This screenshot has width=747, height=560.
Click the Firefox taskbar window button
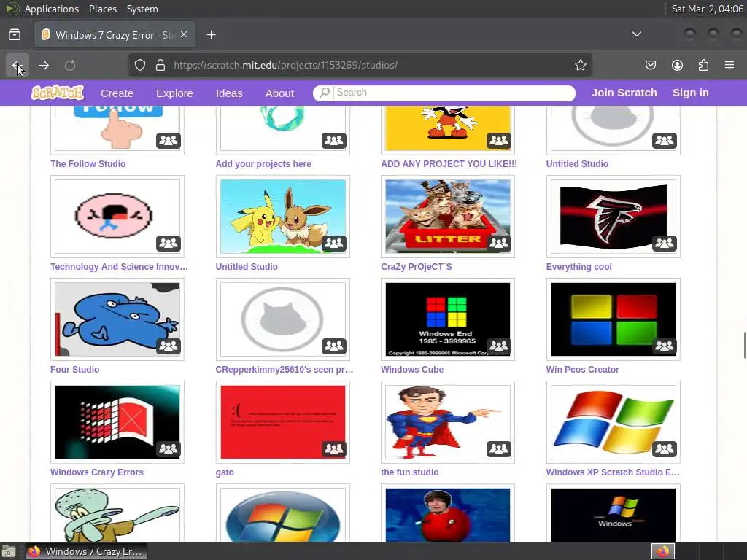[x=86, y=551]
